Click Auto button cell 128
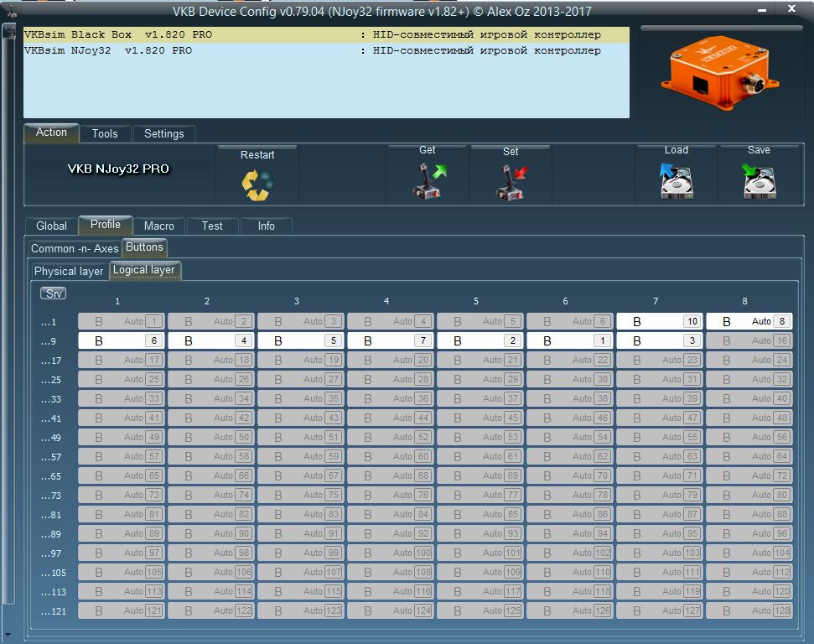The height and width of the screenshot is (644, 814). pyautogui.click(x=749, y=610)
